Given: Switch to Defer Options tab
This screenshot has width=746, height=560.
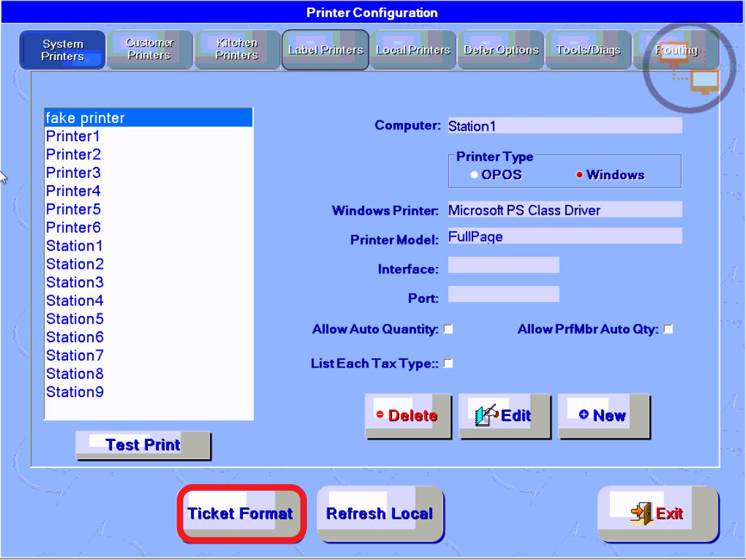Looking at the screenshot, I should tap(501, 50).
